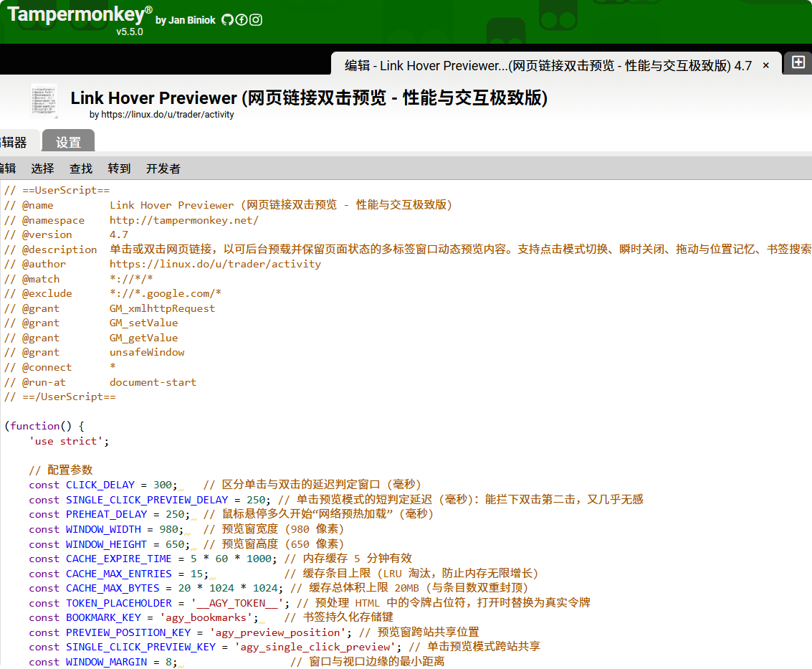
Task: Click the @author URL in the code
Action: (x=215, y=264)
